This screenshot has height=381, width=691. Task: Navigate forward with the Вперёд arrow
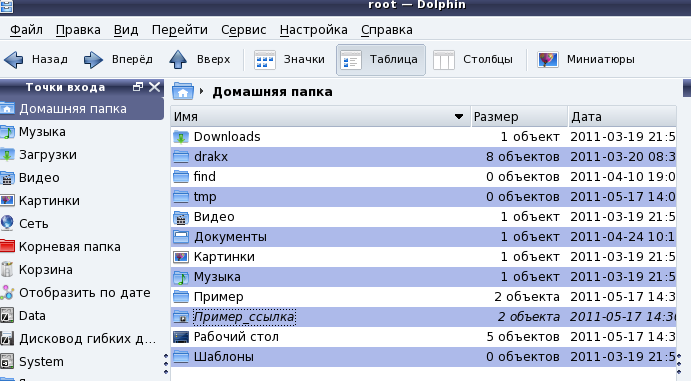pyautogui.click(x=118, y=59)
